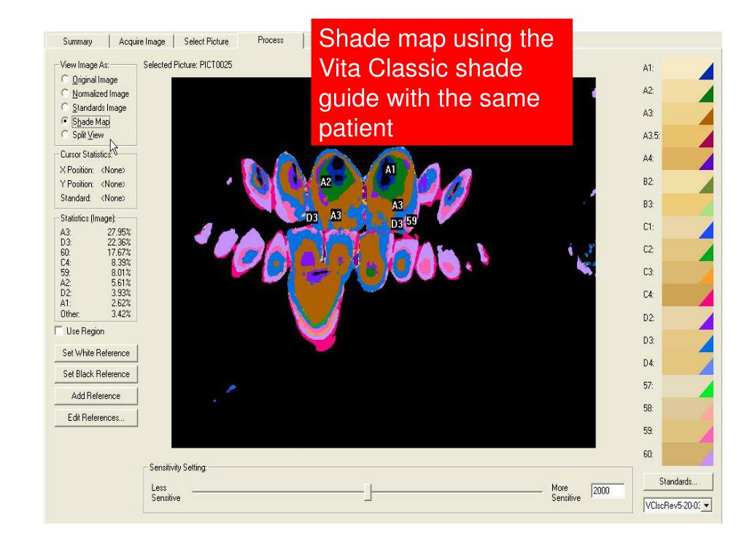Viewport: 747px width, 560px height.
Task: Click the X Position value
Action: click(113, 170)
